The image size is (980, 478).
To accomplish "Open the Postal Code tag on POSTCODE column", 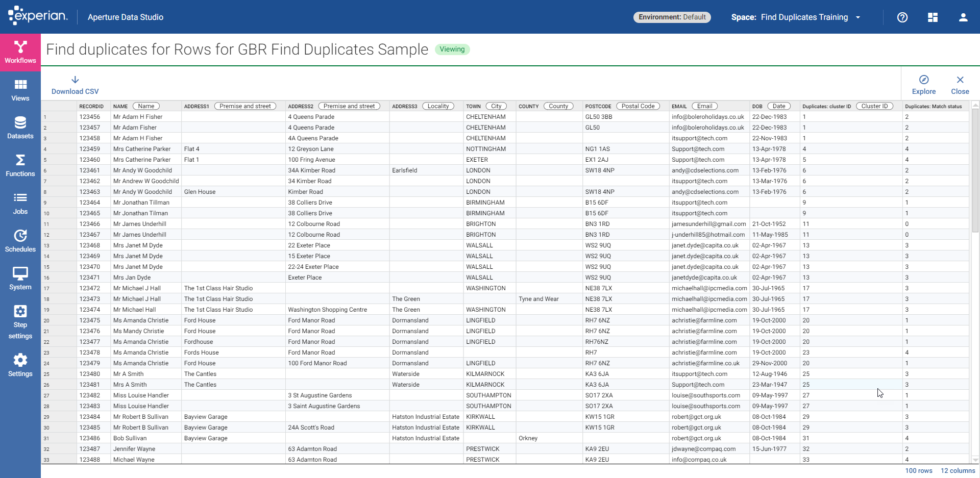I will click(639, 106).
